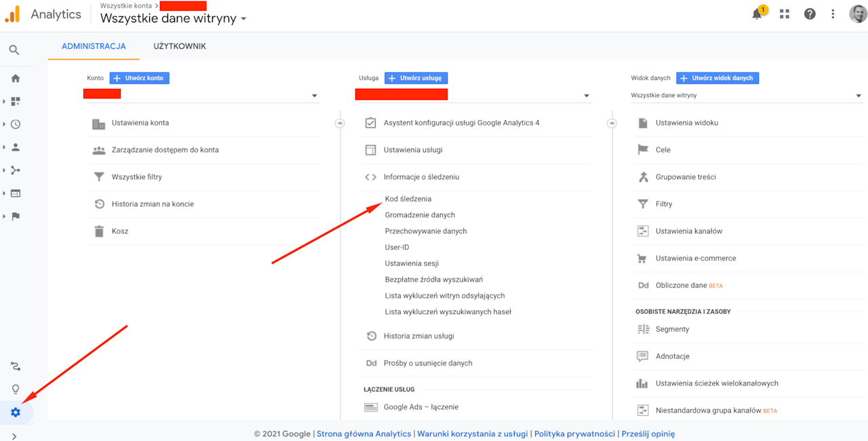Screen dimensions: 868x441
Task: Click the Admin gear icon
Action: (16, 413)
